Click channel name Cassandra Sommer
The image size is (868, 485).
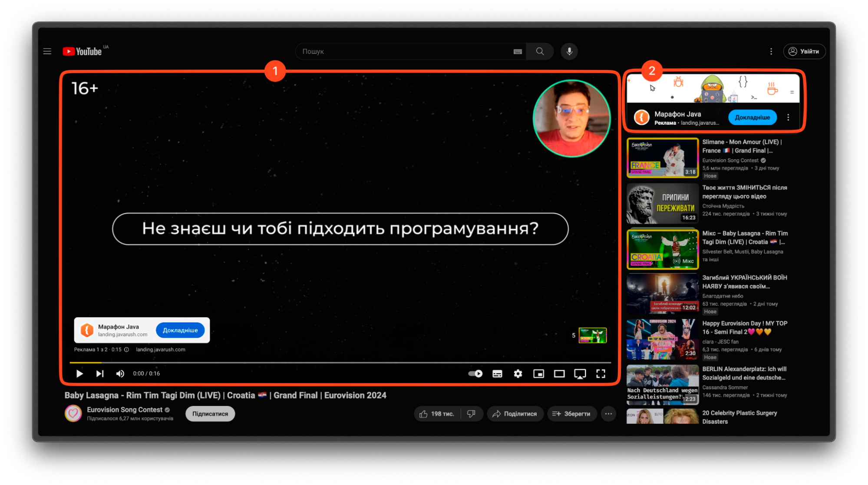pos(725,387)
